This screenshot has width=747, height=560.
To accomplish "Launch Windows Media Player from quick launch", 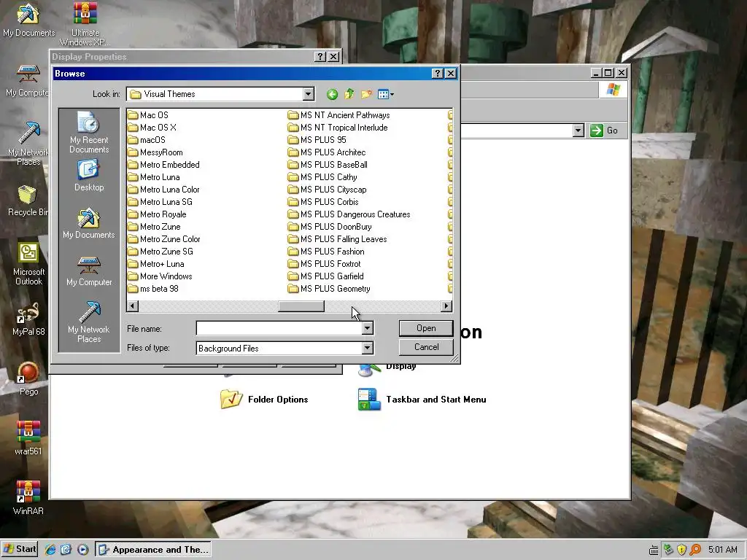I will (82, 550).
